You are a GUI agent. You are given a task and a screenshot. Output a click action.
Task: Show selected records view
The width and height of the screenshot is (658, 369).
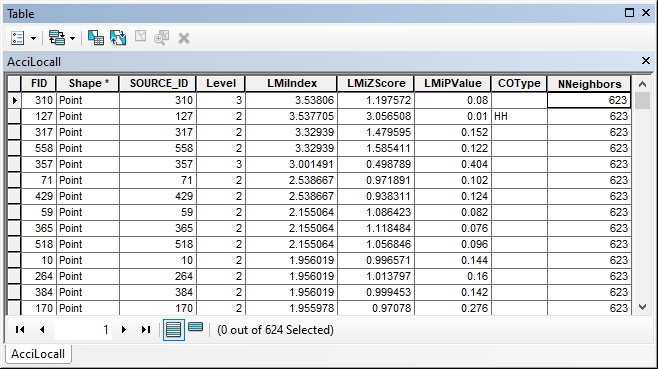tap(196, 327)
